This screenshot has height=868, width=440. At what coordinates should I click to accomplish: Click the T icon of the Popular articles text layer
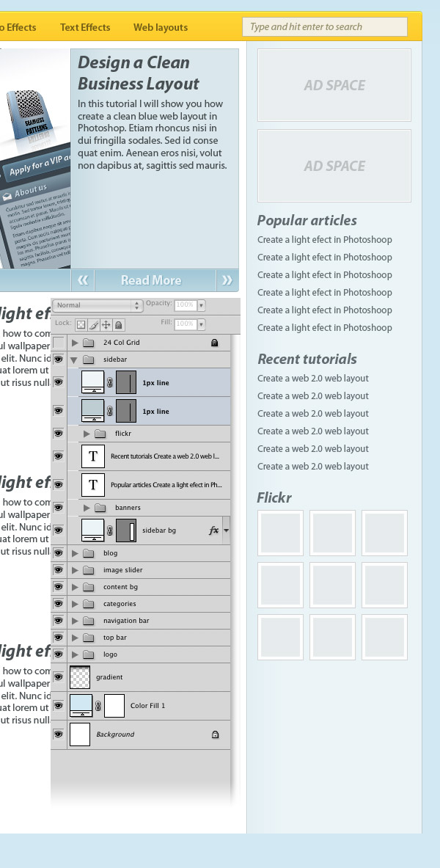point(93,485)
